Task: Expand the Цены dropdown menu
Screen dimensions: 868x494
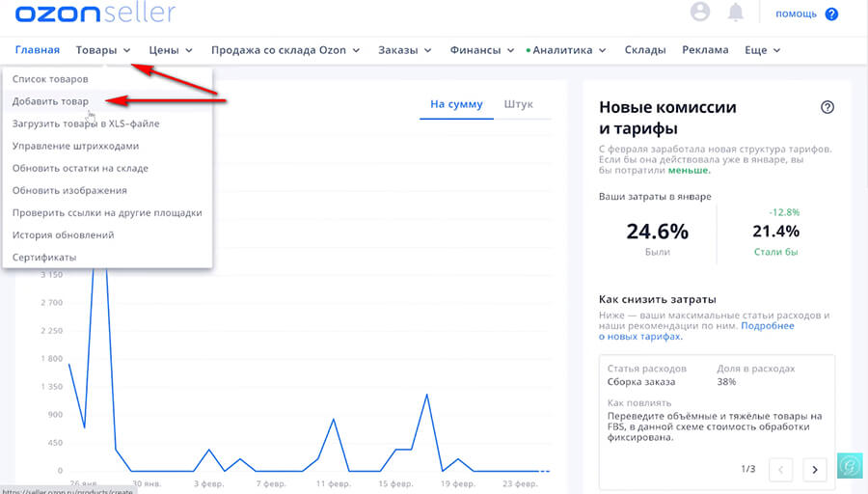Action: click(x=171, y=50)
